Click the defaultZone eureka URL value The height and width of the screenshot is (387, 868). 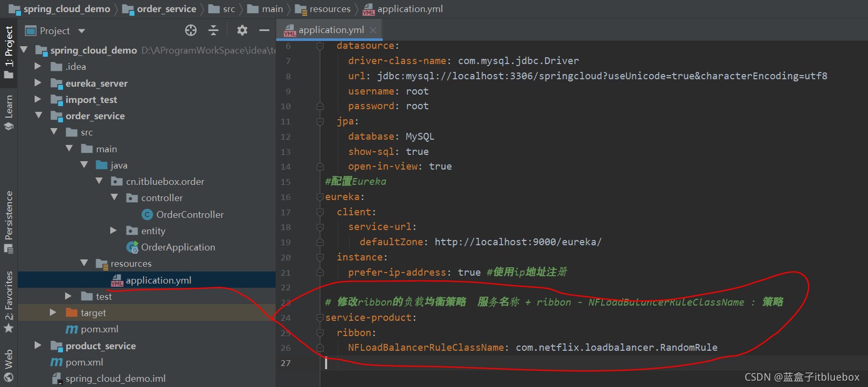click(518, 242)
